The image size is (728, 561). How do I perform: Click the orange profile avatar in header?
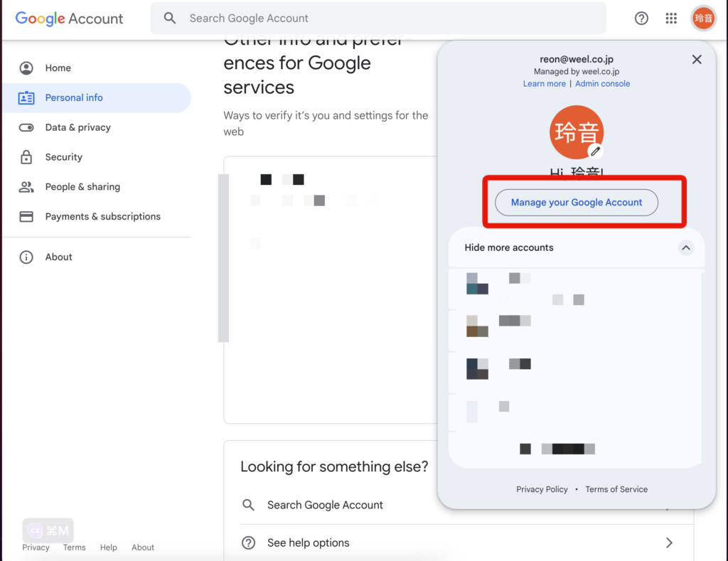pyautogui.click(x=703, y=18)
